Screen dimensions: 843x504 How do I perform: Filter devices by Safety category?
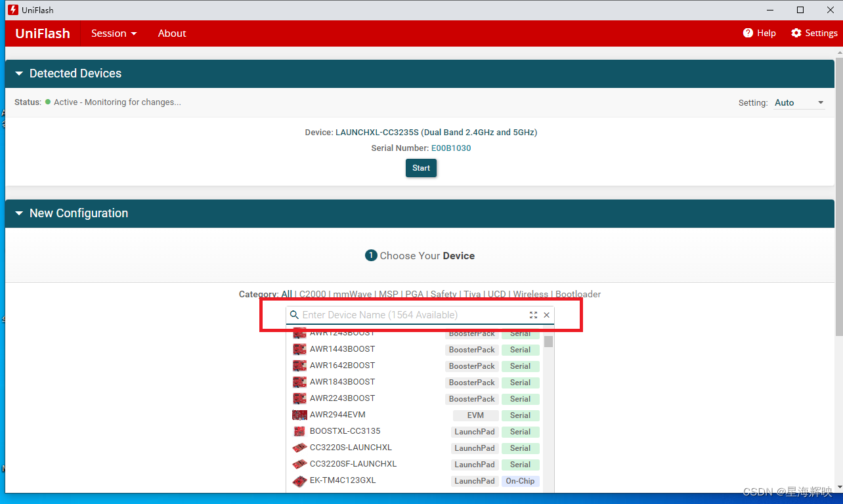(x=443, y=295)
